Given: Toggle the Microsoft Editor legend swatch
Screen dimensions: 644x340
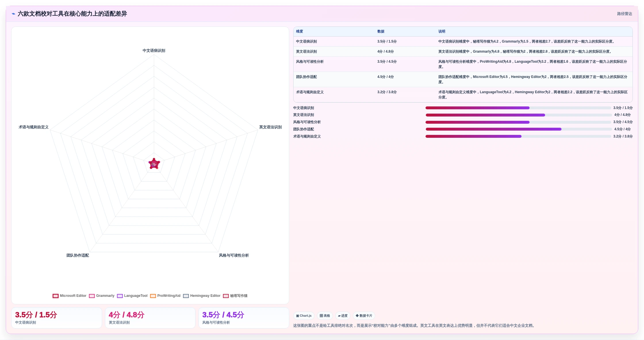Looking at the screenshot, I should click(x=55, y=296).
